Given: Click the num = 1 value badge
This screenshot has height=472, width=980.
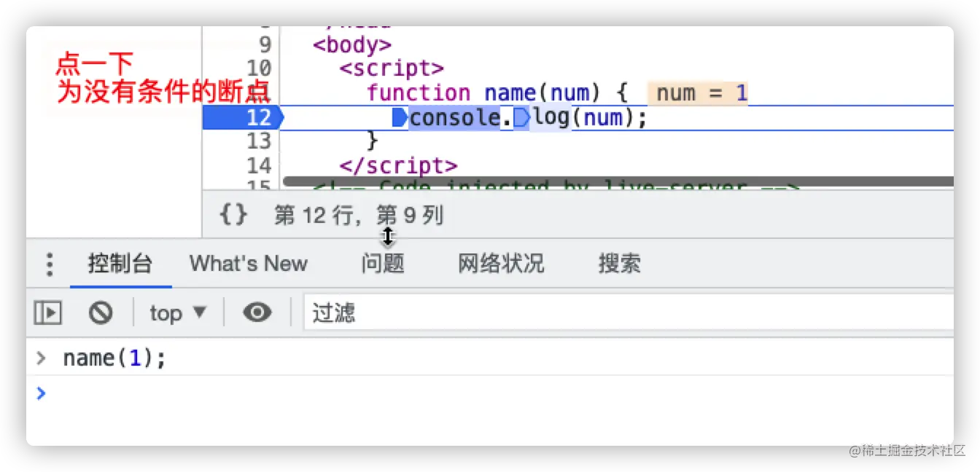Looking at the screenshot, I should 699,93.
